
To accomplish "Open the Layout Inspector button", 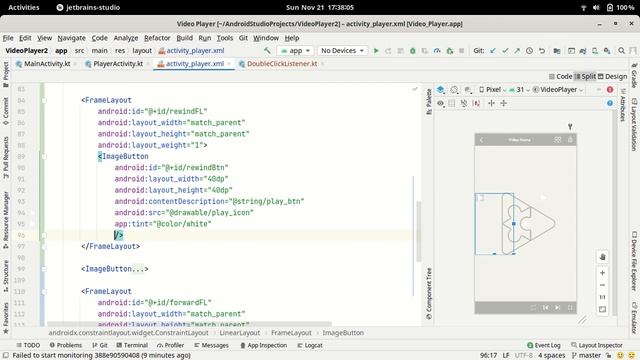I will [597, 345].
